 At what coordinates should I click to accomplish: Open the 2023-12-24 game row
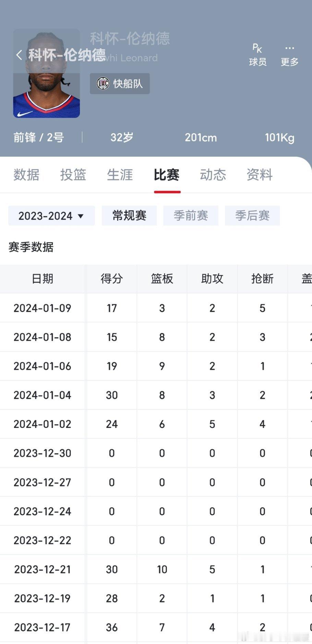click(x=156, y=511)
